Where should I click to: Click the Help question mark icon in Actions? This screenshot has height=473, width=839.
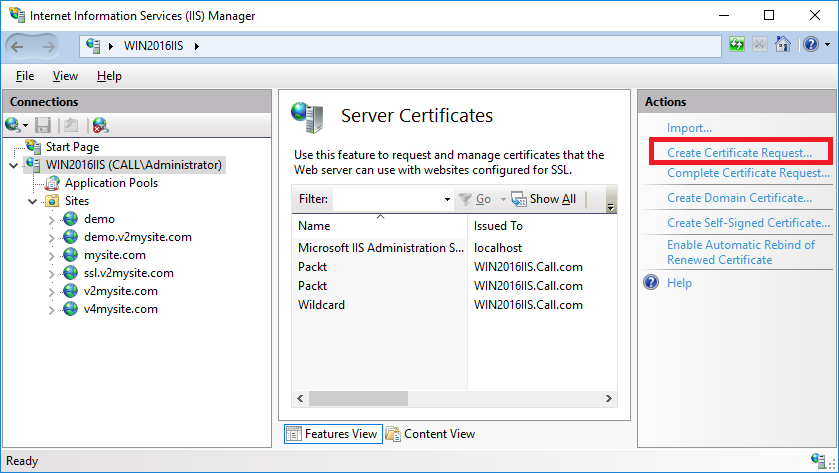click(651, 282)
